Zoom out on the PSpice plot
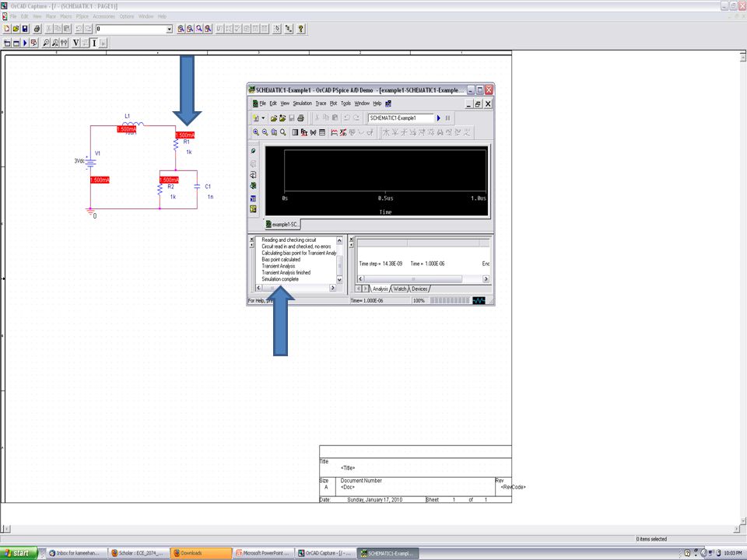 (x=265, y=132)
